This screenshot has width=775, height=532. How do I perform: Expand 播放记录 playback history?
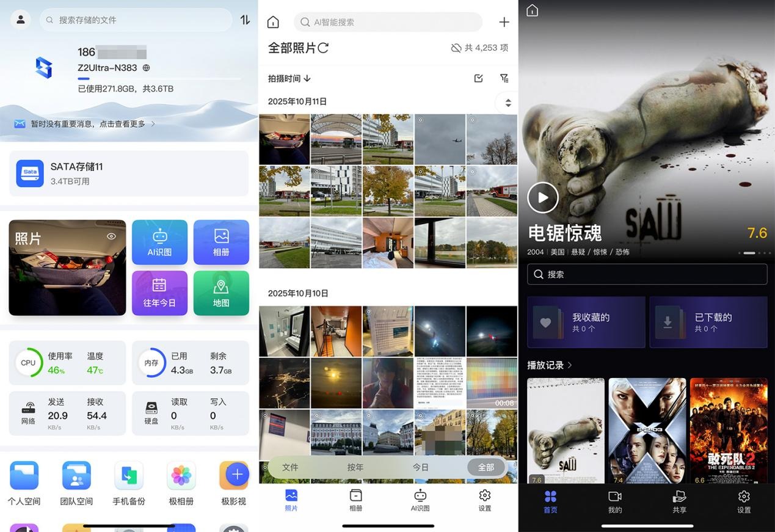(550, 365)
